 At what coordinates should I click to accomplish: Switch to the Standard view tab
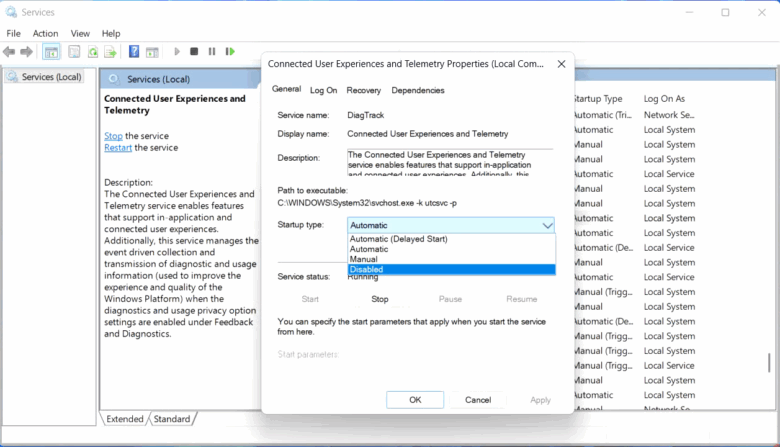pyautogui.click(x=172, y=419)
